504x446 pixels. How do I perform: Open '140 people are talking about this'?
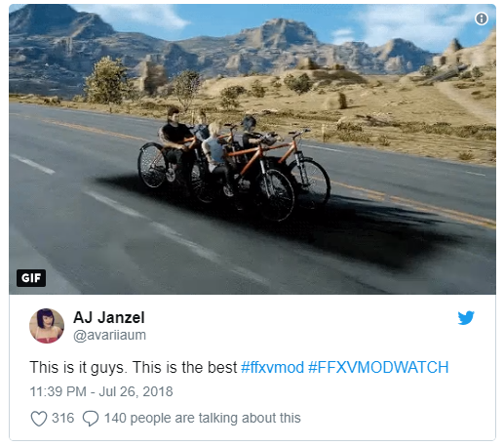203,419
